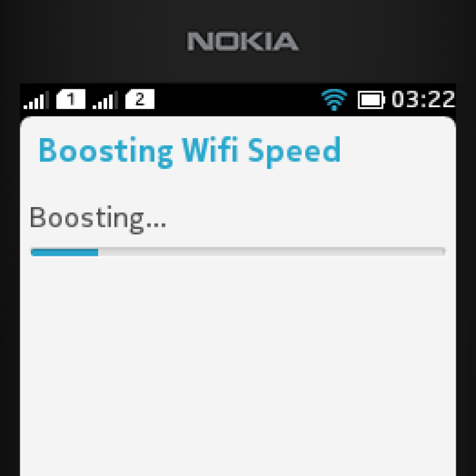The image size is (476, 476).
Task: Tap the battery level icon
Action: 371,99
